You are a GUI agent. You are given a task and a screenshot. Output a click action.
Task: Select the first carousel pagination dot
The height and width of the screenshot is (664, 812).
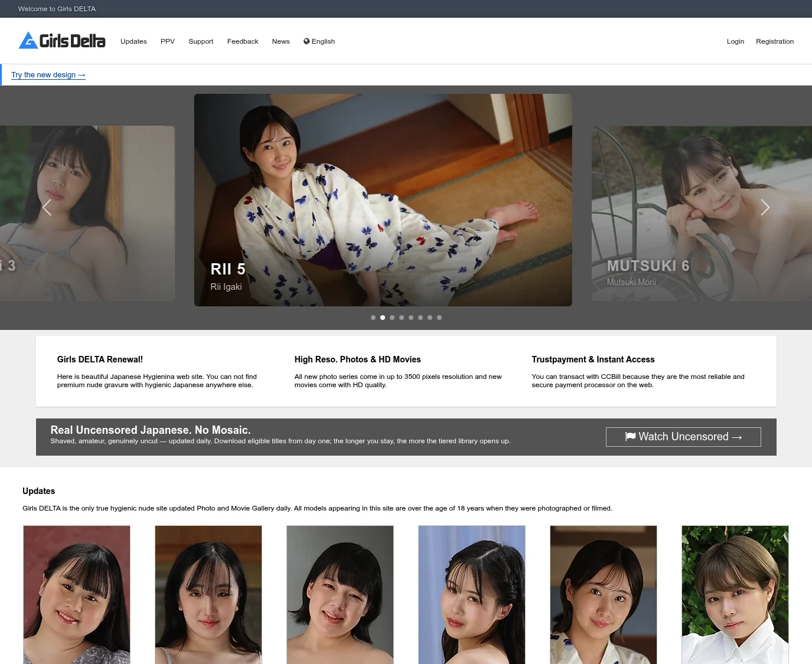[373, 318]
